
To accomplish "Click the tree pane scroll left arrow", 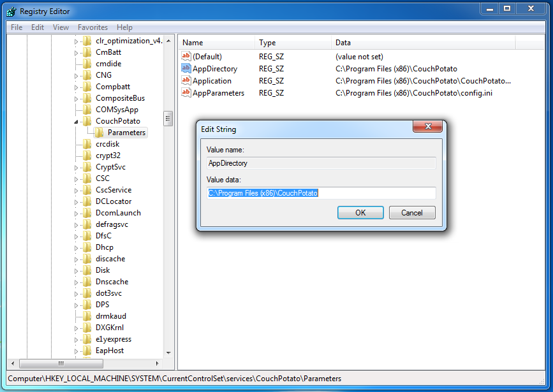I will click(13, 363).
